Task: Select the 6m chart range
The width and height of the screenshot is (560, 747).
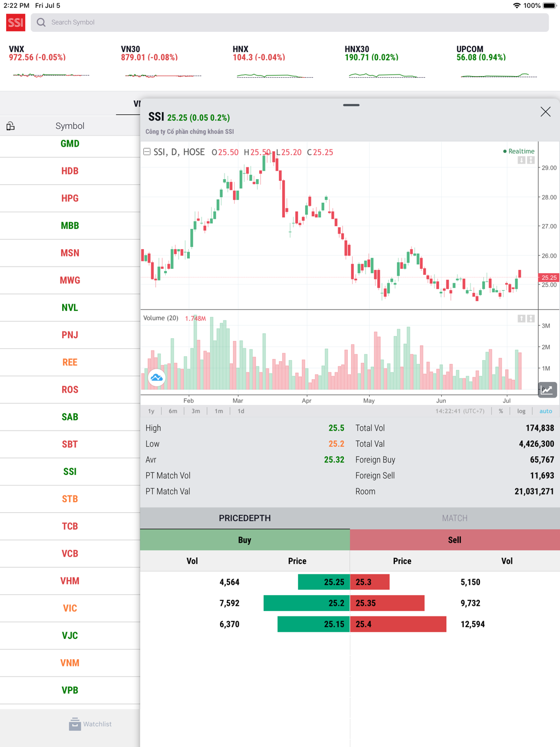Action: click(x=173, y=411)
